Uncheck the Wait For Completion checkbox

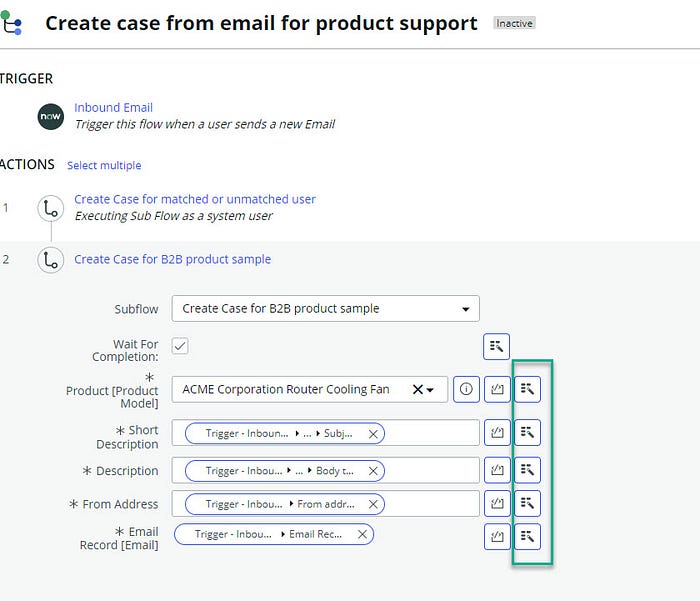tap(180, 346)
